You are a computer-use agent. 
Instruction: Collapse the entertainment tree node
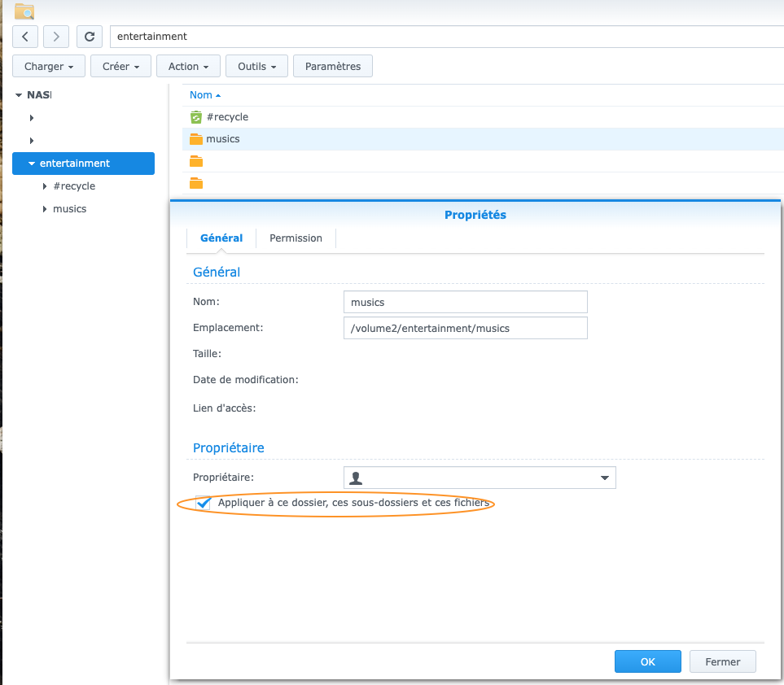coord(32,164)
